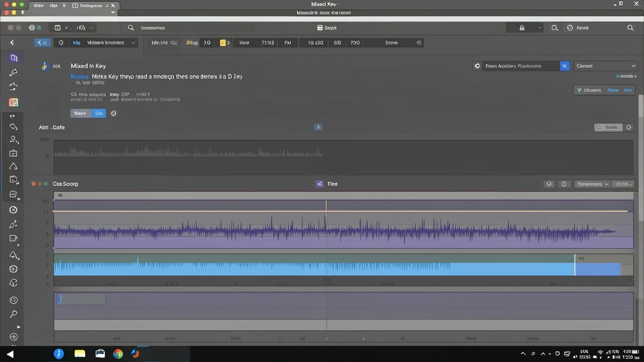Click the white marker in blue waveform

click(575, 265)
